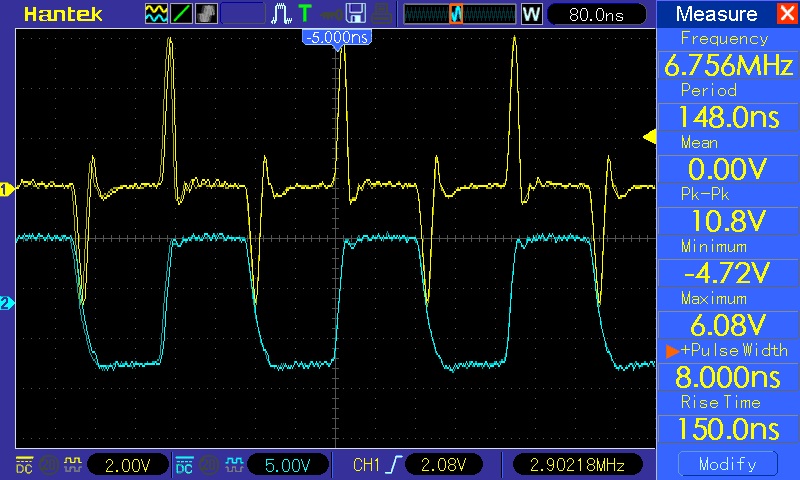
Task: Select the Frequency measurement label
Action: [x=724, y=38]
